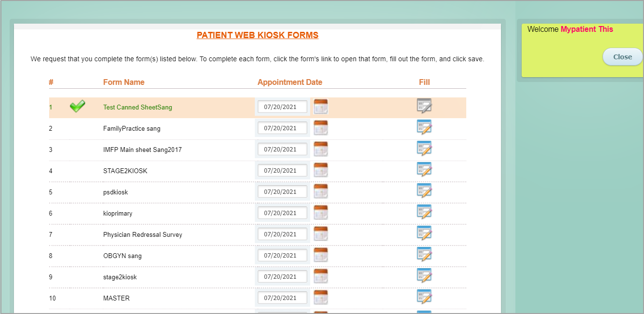The width and height of the screenshot is (644, 314).
Task: Focus appointment date field for MASTER
Action: pos(282,298)
